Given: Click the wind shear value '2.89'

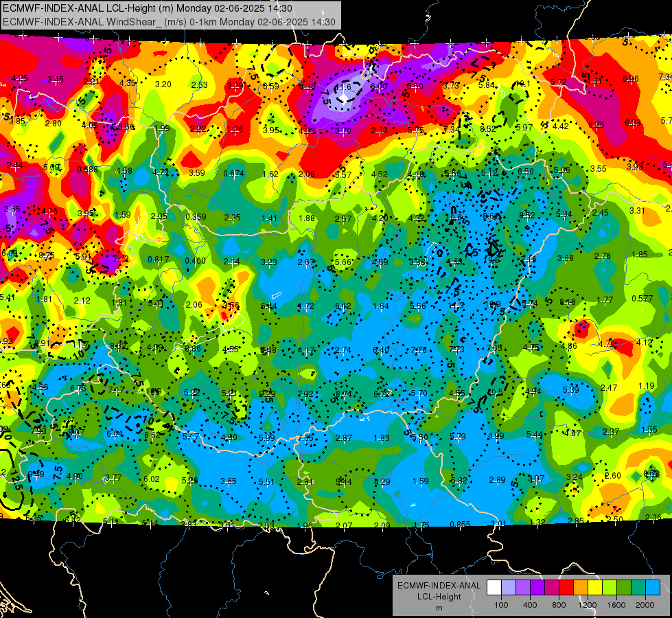Looking at the screenshot, I should point(498,480).
